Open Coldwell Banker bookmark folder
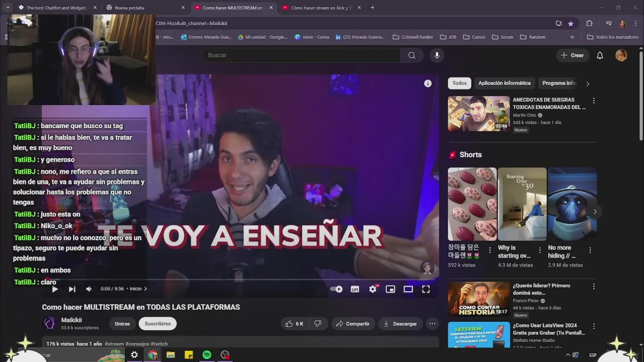 pos(413,37)
